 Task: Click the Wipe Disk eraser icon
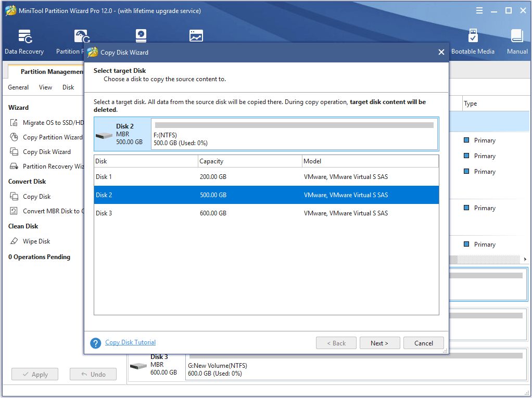14,241
